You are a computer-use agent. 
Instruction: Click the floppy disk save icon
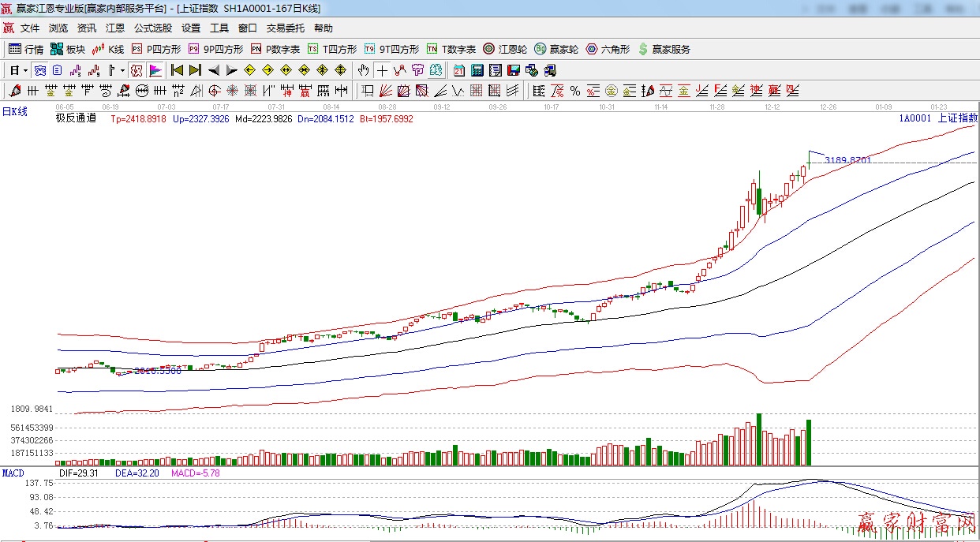(514, 70)
